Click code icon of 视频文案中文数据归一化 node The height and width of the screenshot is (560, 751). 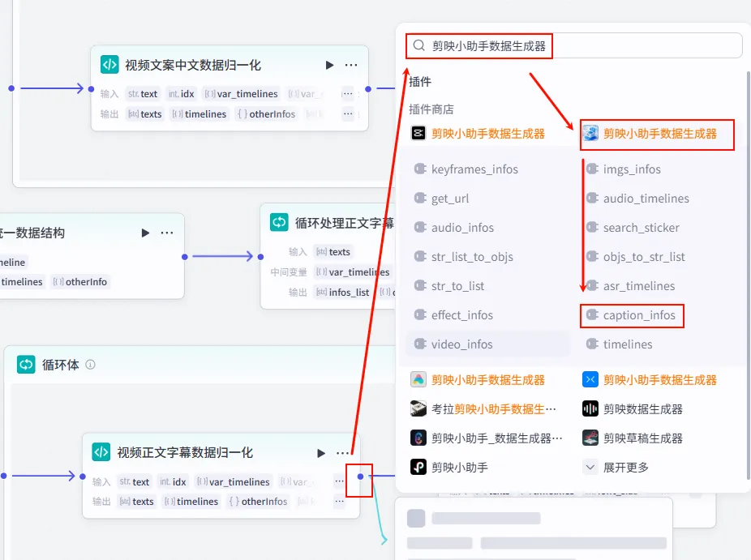(x=109, y=65)
